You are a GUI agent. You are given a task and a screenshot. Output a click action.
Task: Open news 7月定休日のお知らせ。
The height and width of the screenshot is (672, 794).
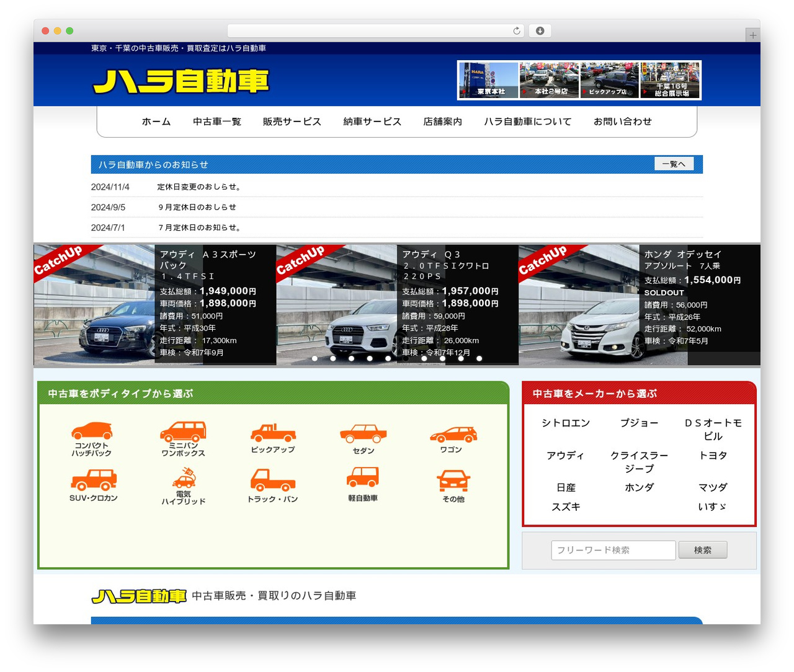(200, 228)
